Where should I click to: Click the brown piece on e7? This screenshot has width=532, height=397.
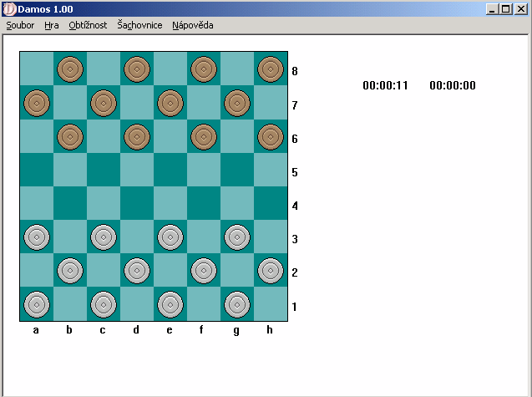(x=170, y=104)
